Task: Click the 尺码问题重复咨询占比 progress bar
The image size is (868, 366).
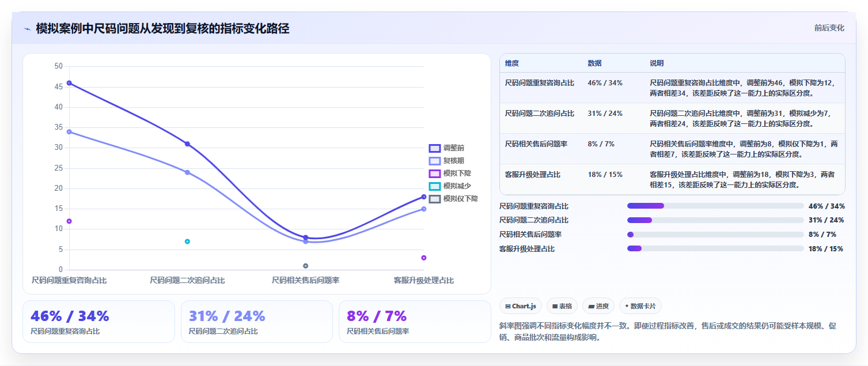Action: coord(715,206)
